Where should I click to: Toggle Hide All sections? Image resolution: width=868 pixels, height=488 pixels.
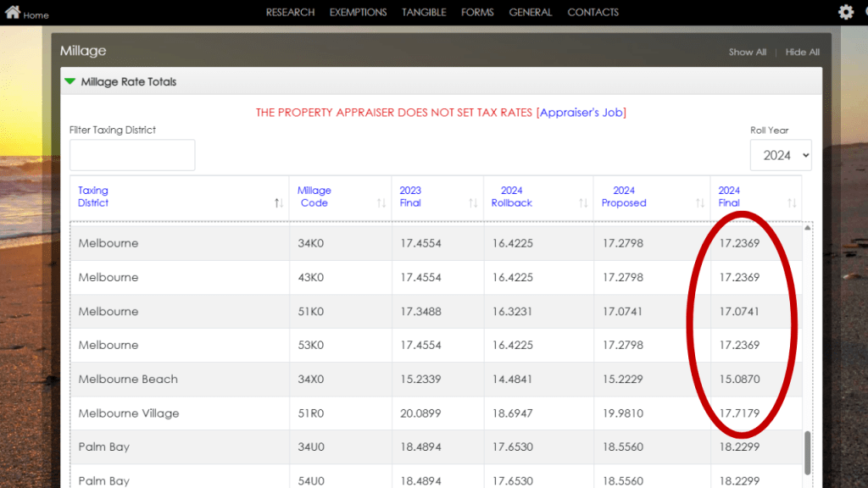801,52
